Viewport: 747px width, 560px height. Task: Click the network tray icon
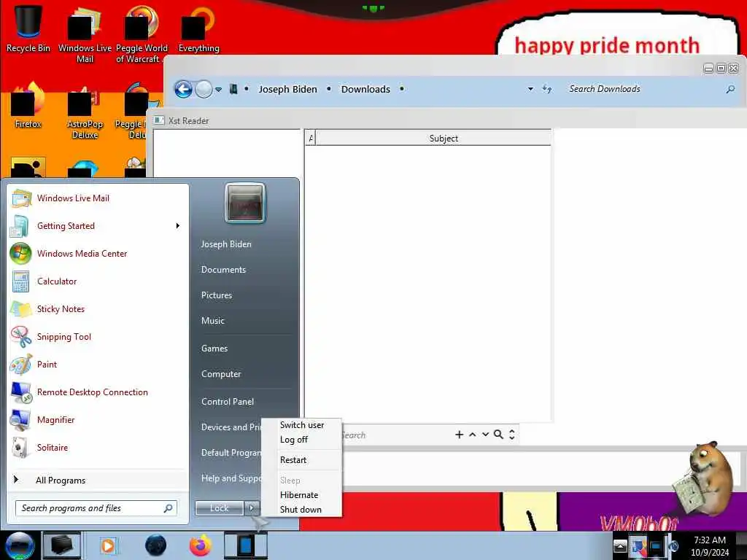tap(656, 545)
